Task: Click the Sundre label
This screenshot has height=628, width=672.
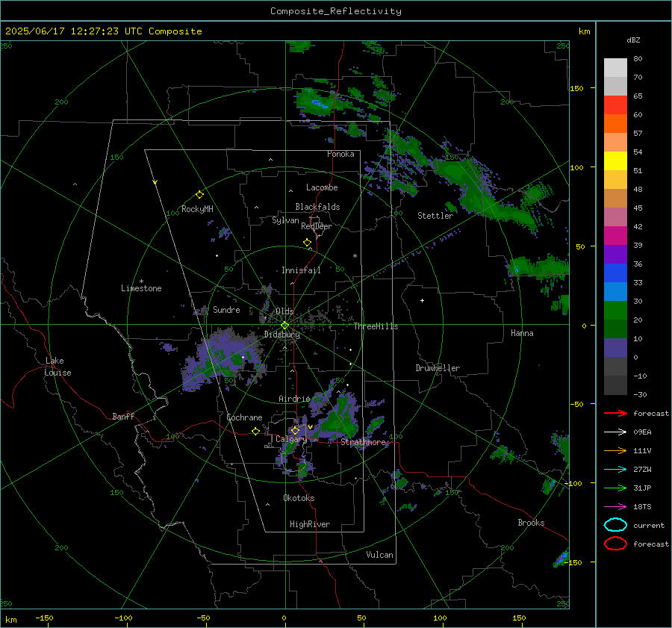Action: coord(226,309)
